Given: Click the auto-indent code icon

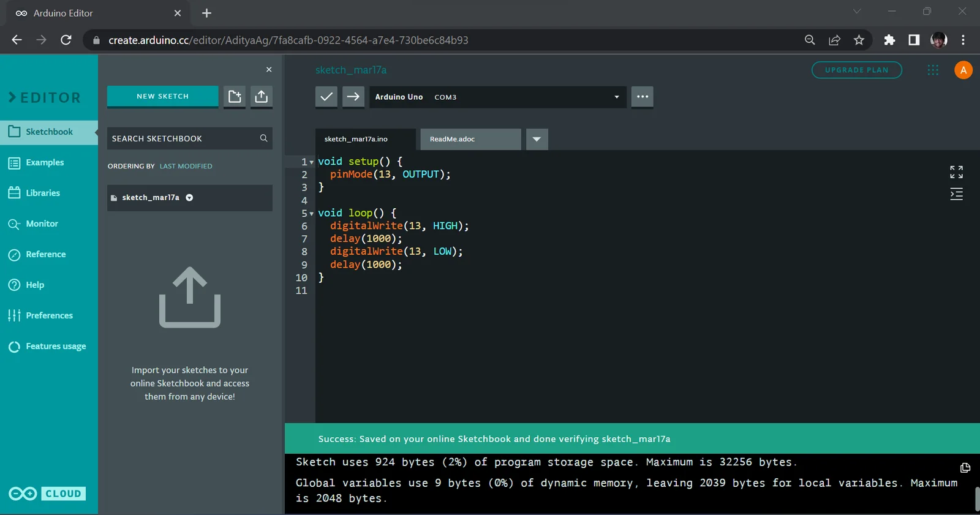Looking at the screenshot, I should [x=956, y=195].
